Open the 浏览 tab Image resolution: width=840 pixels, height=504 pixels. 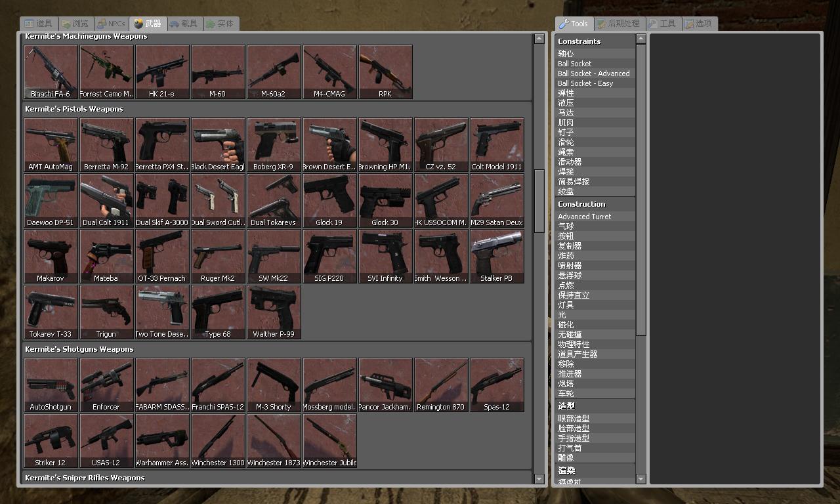click(x=75, y=24)
